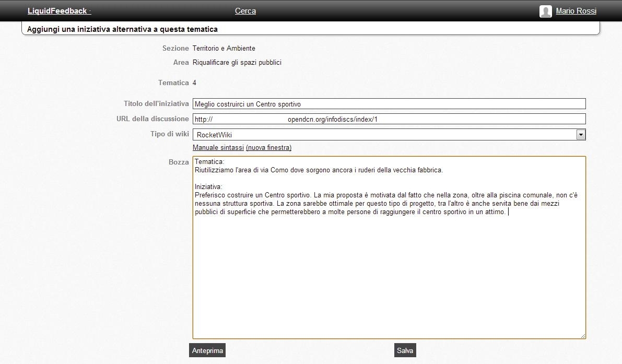Screen dimensions: 622x364
Task: Click inside the Bozza draft text area
Action: click(389, 272)
